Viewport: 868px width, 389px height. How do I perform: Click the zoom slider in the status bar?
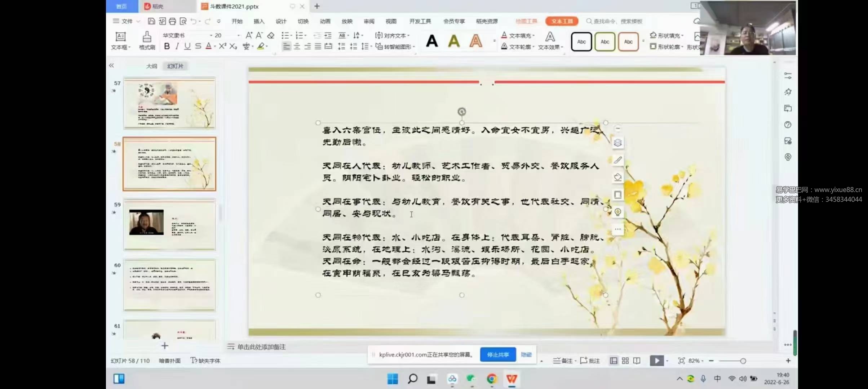[743, 361]
